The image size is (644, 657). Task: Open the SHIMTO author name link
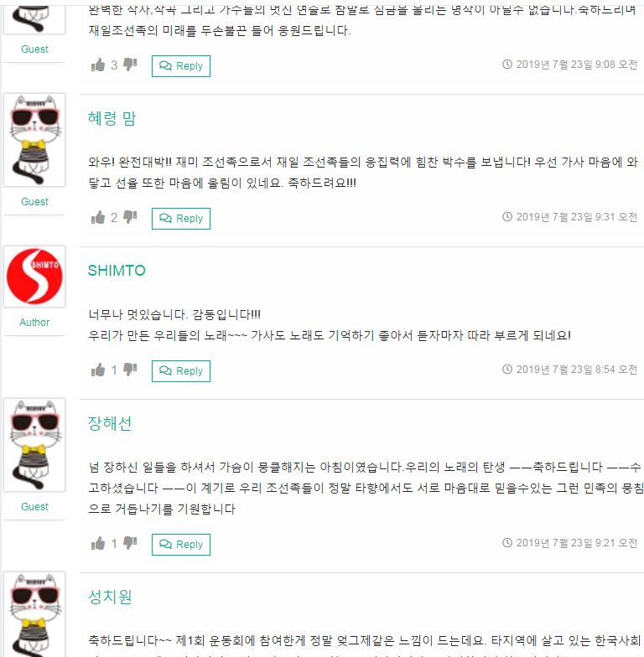(117, 271)
